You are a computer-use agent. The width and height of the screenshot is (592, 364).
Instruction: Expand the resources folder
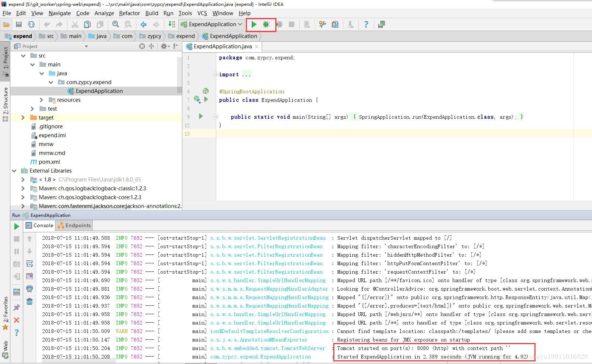(41, 100)
